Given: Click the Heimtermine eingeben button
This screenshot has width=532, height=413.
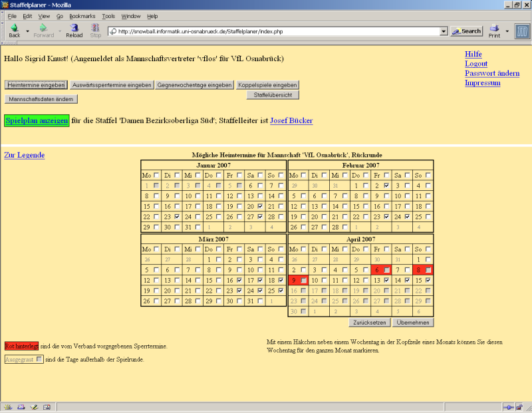Looking at the screenshot, I should [36, 85].
